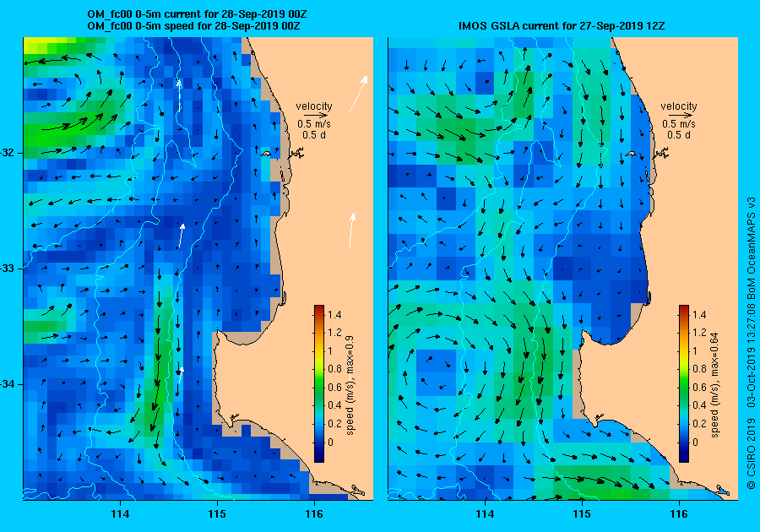
Task: Click the '1.2' tick on right colour bar
Action: [699, 333]
